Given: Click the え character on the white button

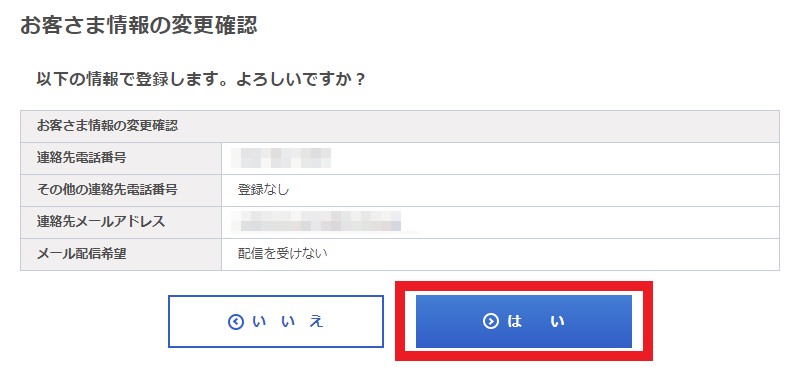Looking at the screenshot, I should (x=317, y=322).
